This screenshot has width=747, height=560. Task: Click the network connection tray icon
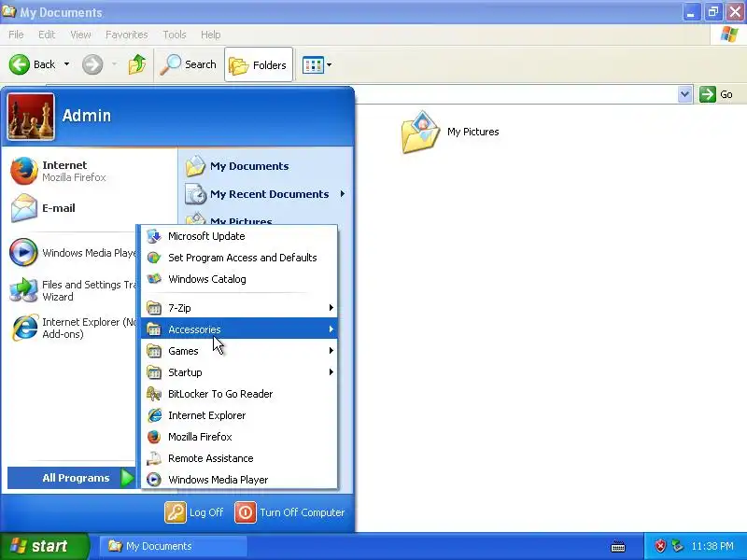click(677, 546)
